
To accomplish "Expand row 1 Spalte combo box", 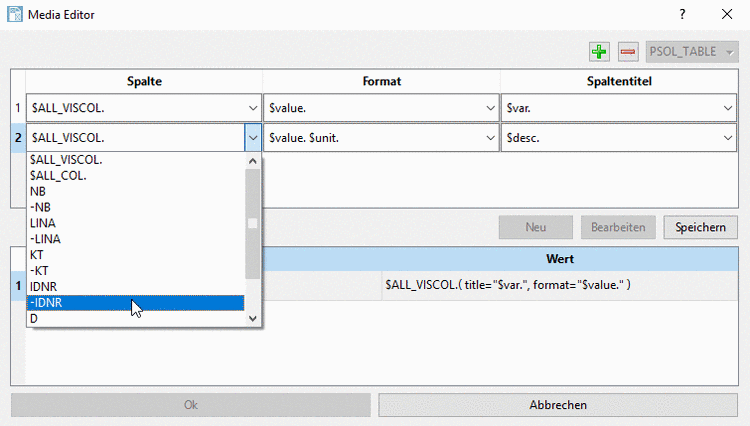I will [x=252, y=108].
